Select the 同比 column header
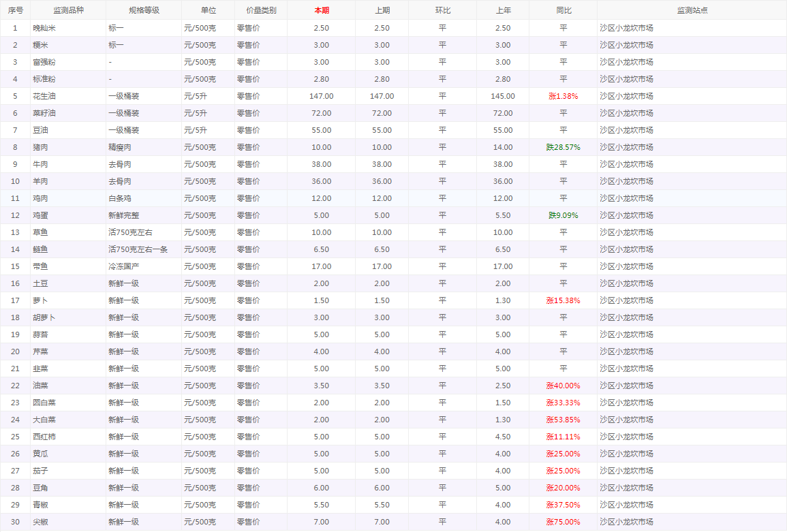 563,11
